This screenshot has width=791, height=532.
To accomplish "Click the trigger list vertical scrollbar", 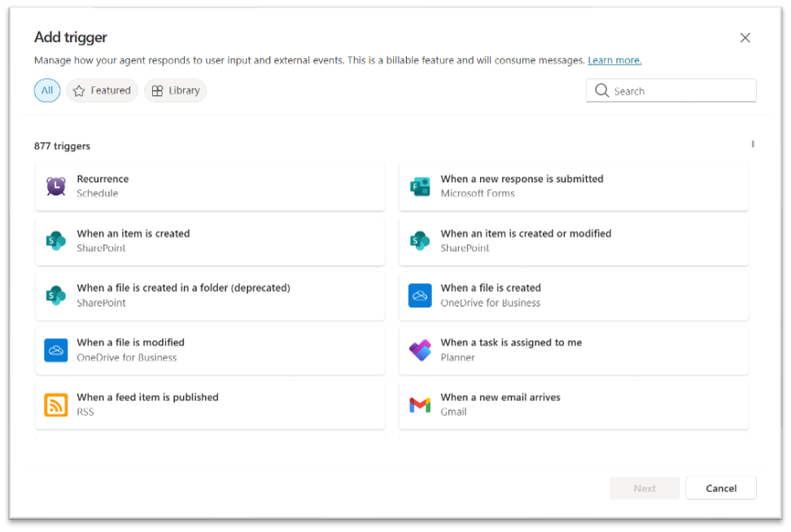I will click(753, 145).
